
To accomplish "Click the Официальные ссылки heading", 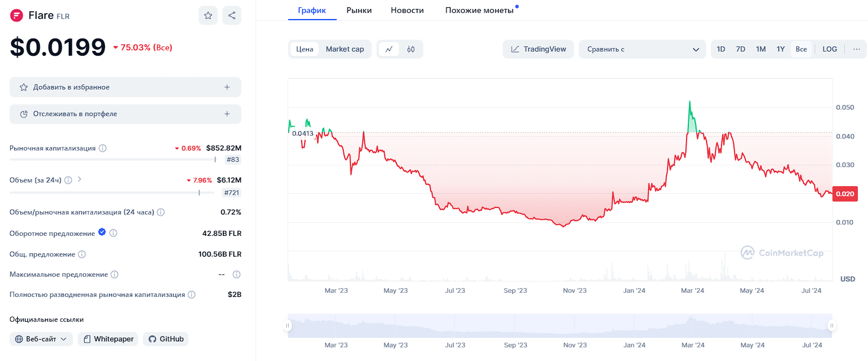I will click(x=46, y=320).
